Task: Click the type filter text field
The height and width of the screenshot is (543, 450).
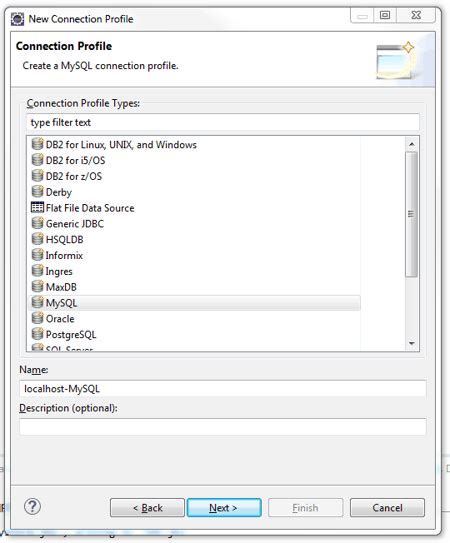Action: click(223, 122)
